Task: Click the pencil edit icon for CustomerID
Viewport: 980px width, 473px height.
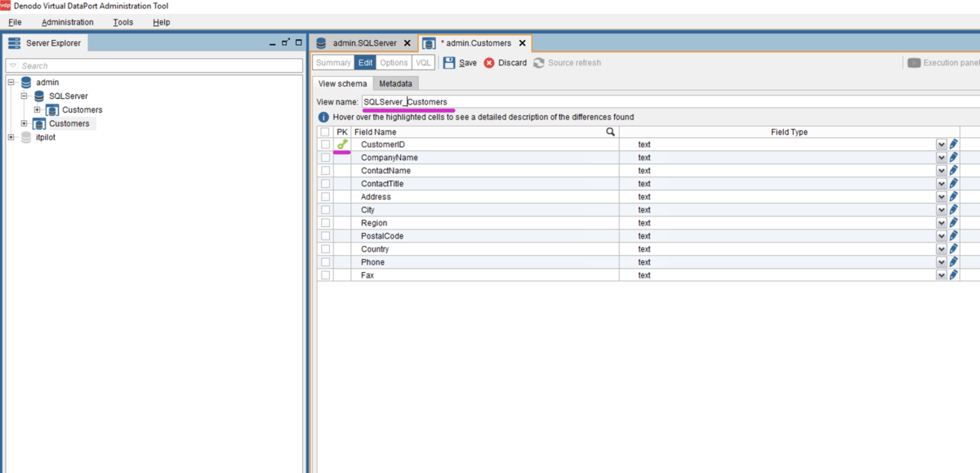Action: 953,145
